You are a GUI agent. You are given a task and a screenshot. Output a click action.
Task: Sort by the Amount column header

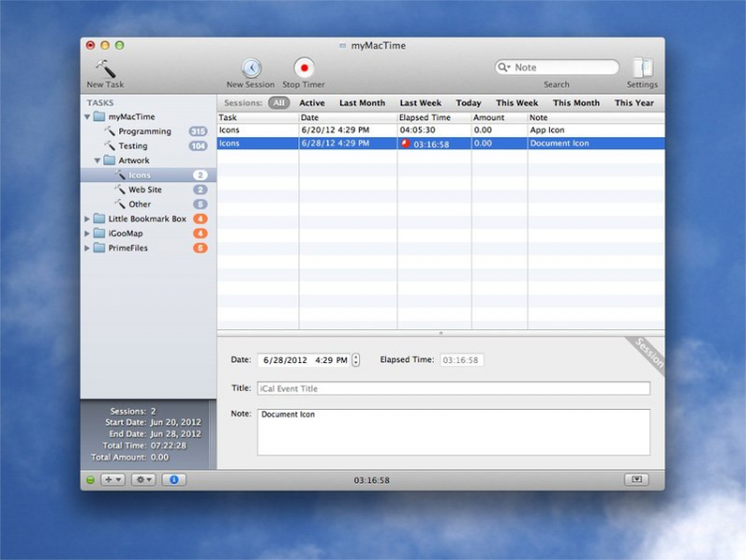(499, 117)
